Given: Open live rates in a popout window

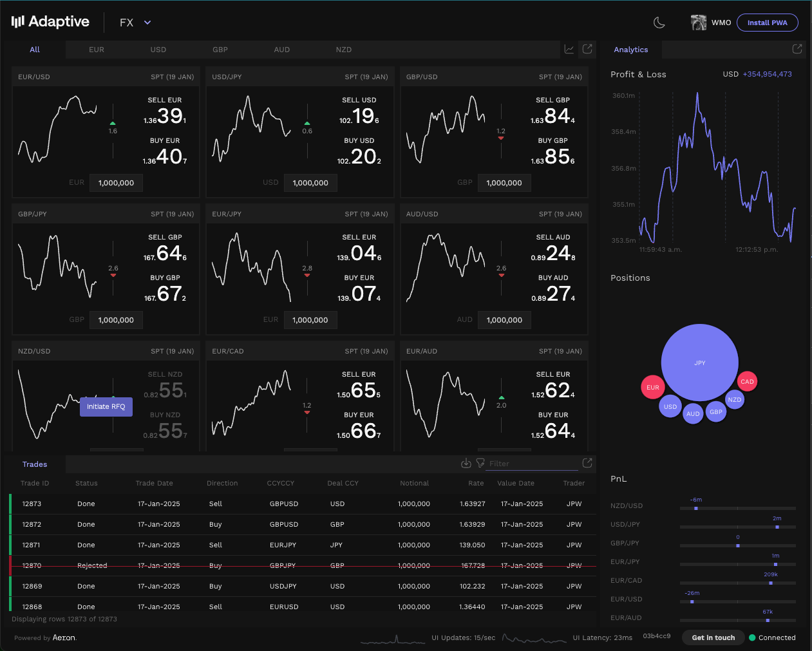Looking at the screenshot, I should tap(587, 49).
